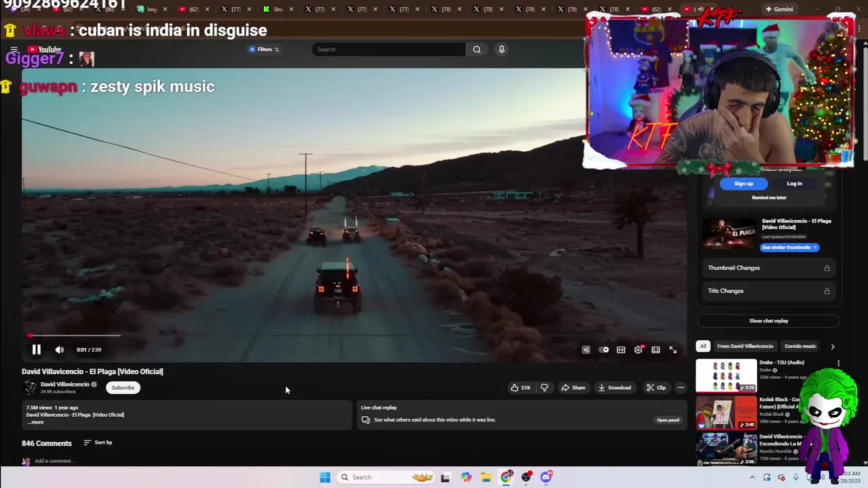Open video settings gear
868x488 pixels.
638,350
